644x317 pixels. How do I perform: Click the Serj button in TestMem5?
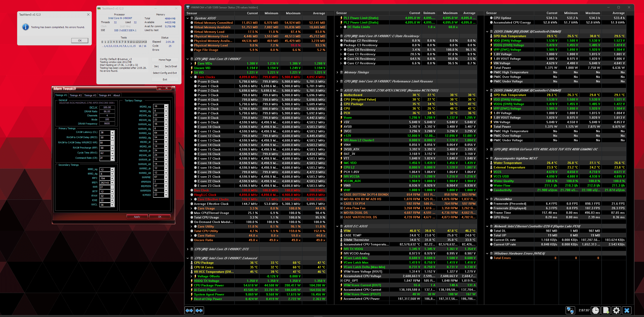pyautogui.click(x=156, y=66)
